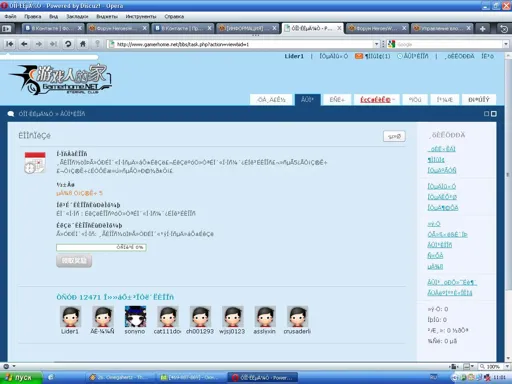Screen dimensions: 512x384
Task: Switch to the first ВКонтакте tab
Action: (52, 28)
